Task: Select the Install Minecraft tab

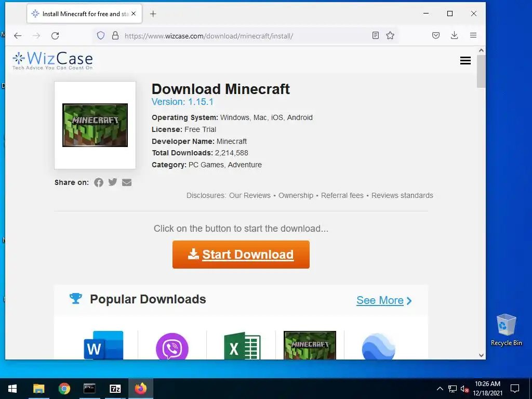Action: click(84, 14)
